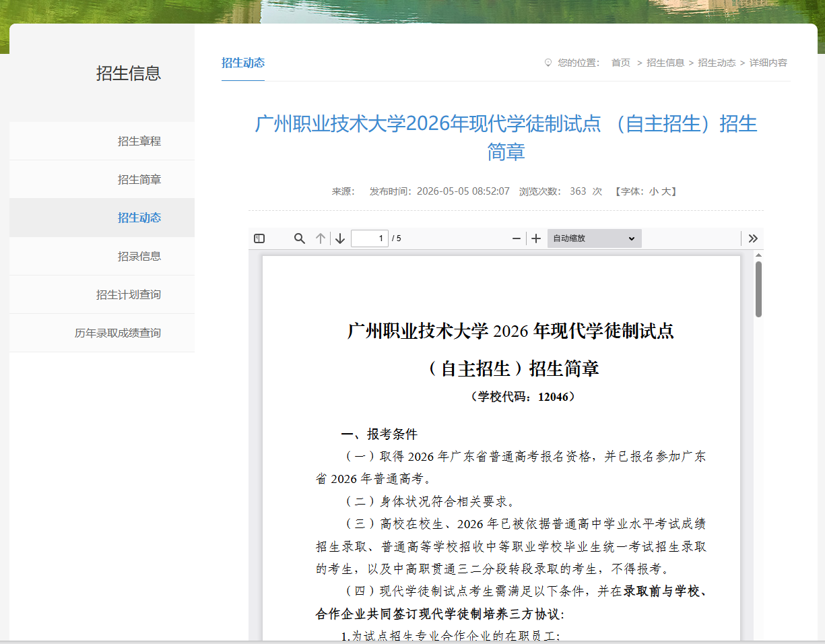Open 招生章程 in the sidebar
Viewport: 825px width, 644px height.
(139, 141)
